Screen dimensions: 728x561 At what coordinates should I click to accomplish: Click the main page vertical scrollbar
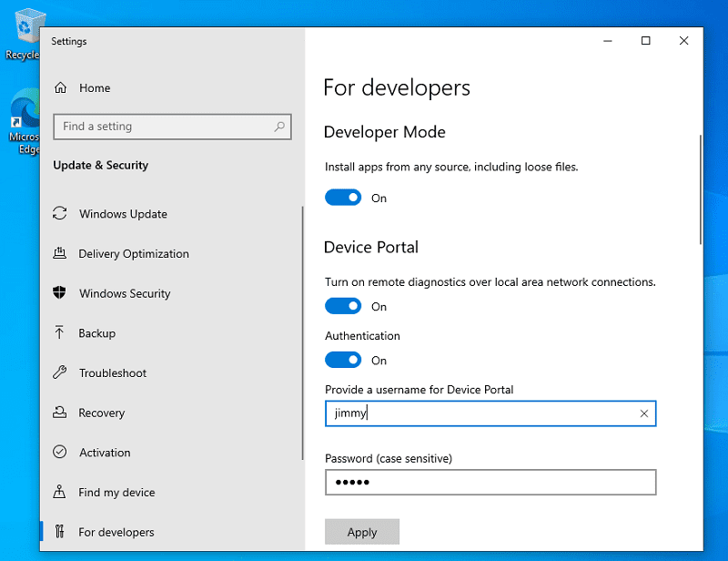(x=700, y=189)
